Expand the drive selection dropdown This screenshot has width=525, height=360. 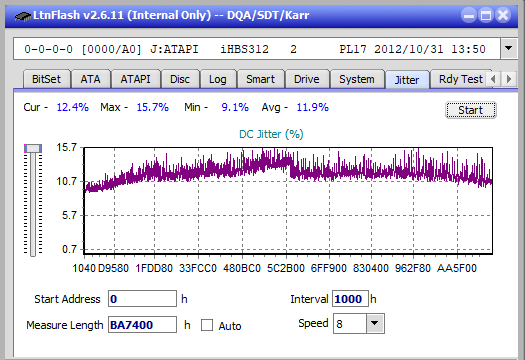(x=509, y=49)
